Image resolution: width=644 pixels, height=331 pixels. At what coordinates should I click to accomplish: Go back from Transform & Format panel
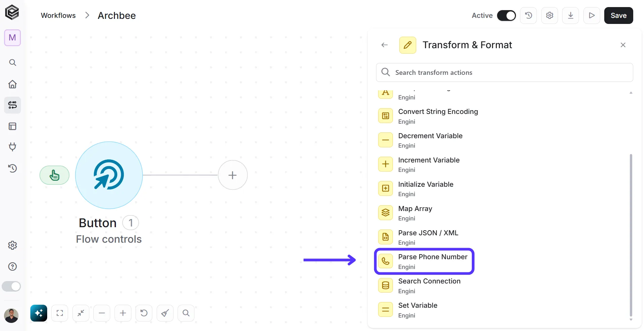[385, 45]
